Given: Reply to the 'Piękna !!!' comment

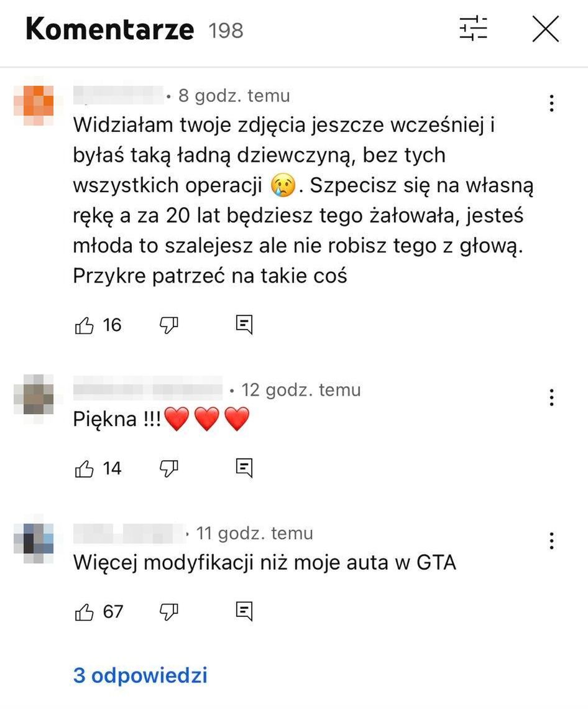Looking at the screenshot, I should 244,468.
